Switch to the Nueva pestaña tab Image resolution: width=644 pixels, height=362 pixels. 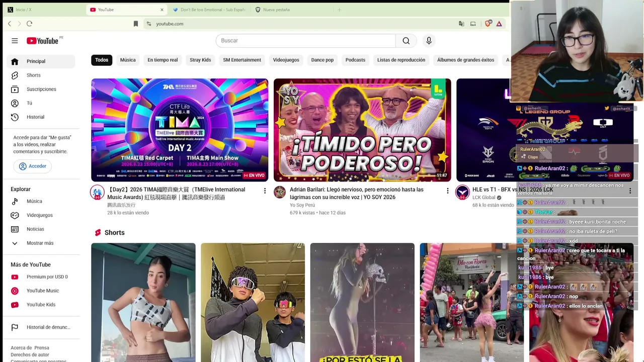tap(291, 10)
